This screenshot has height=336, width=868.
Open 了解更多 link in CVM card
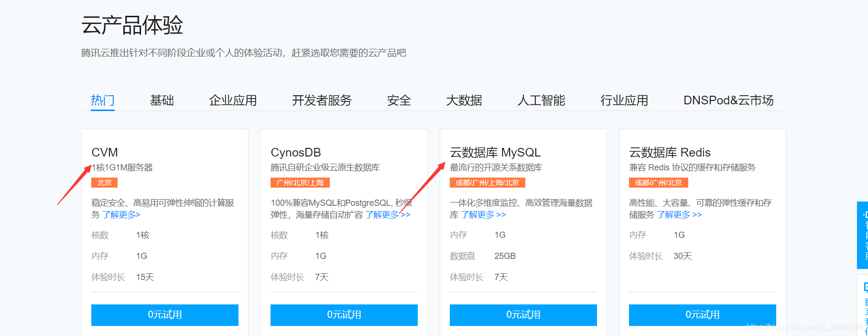(x=121, y=215)
